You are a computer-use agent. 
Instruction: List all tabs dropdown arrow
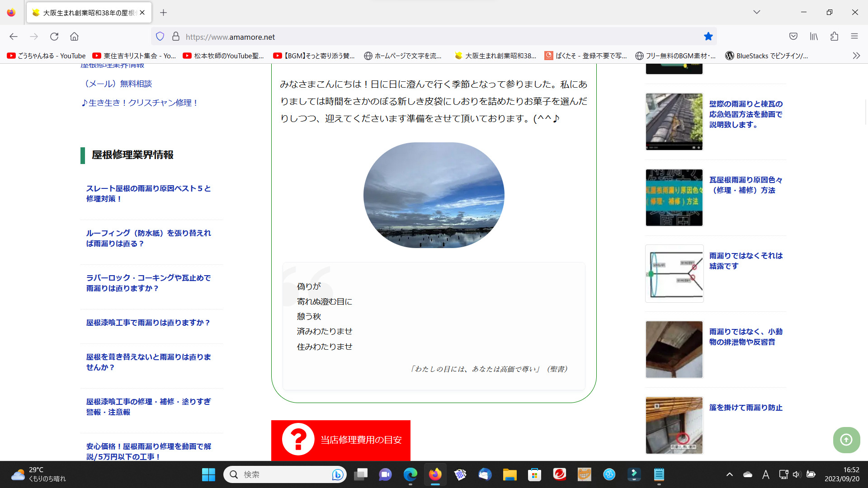pos(757,12)
